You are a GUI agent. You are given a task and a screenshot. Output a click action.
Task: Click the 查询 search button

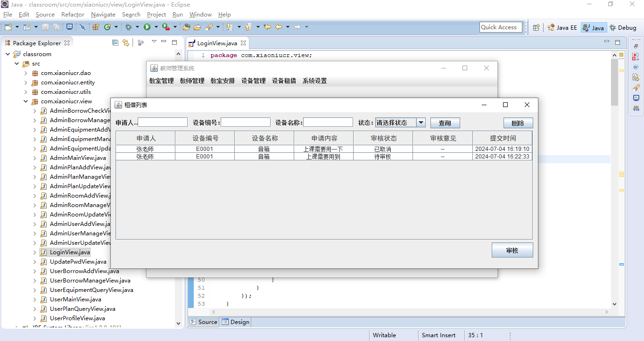(x=445, y=123)
